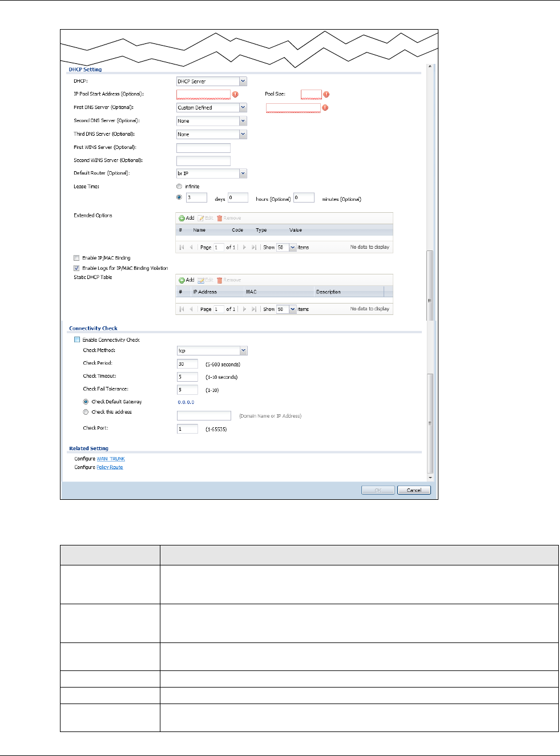
Task: Click error icon beside Pool Size field
Action: (327, 95)
